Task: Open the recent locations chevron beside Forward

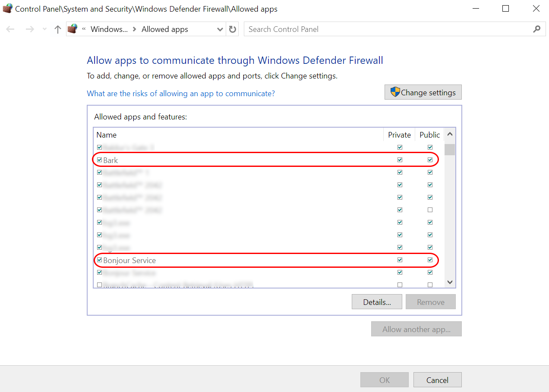Action: click(x=44, y=29)
